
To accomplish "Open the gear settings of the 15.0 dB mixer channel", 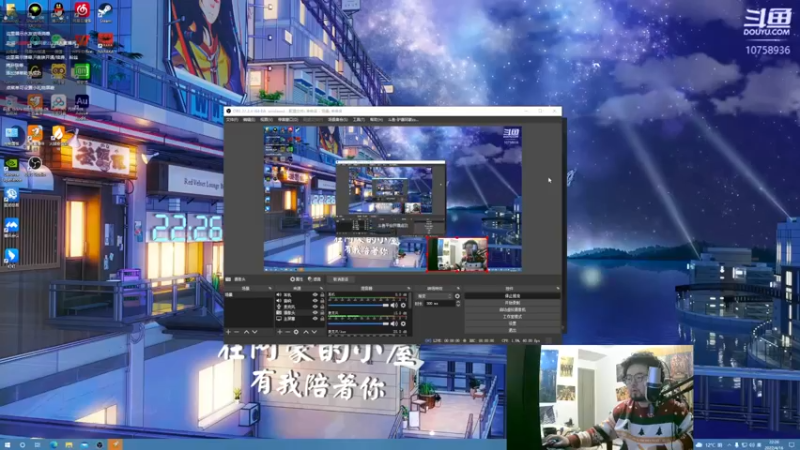I will [x=403, y=323].
